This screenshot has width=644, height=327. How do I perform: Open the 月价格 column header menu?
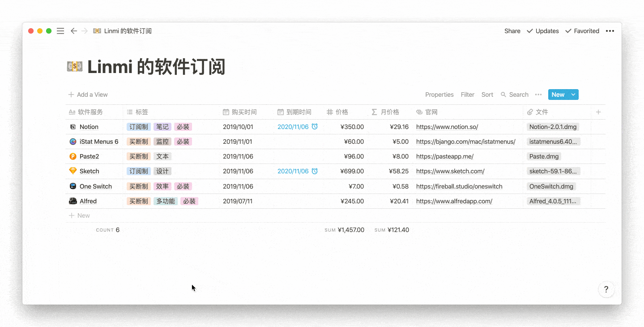(390, 112)
